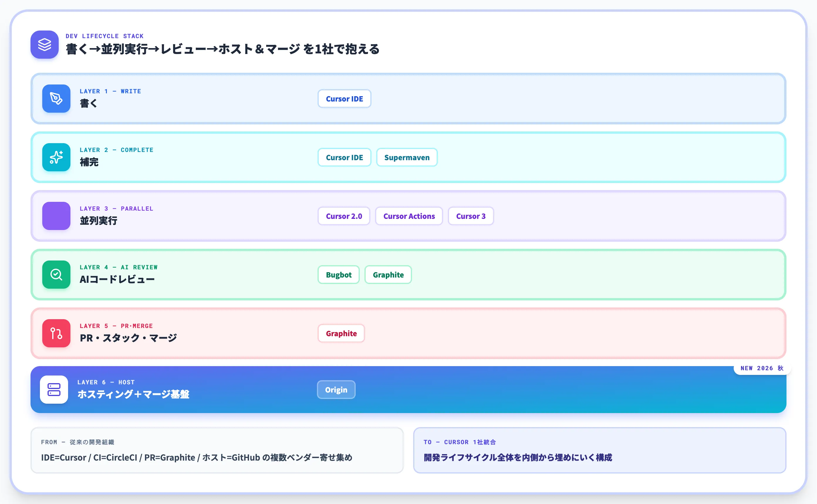Click the server icon for Layer 6 Host
This screenshot has height=504, width=817.
tap(54, 390)
